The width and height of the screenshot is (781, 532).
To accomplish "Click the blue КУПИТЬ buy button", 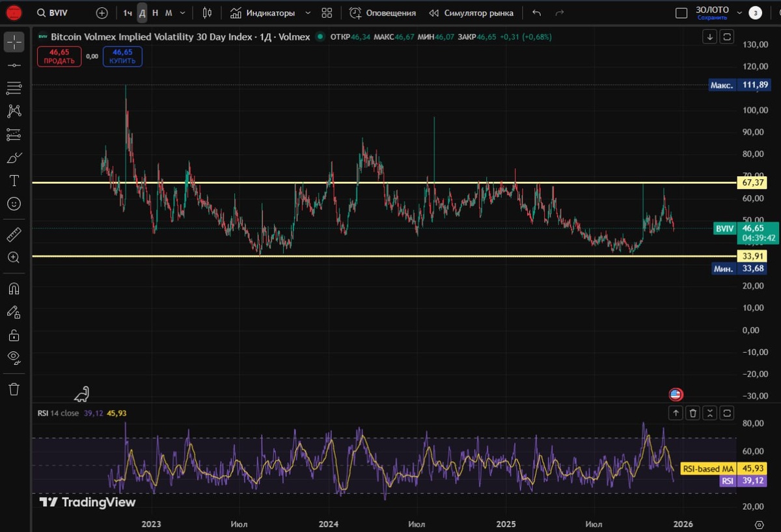I will point(122,57).
